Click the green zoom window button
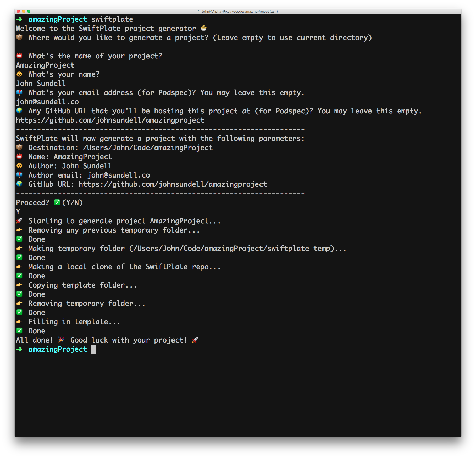476x458 pixels. click(29, 11)
